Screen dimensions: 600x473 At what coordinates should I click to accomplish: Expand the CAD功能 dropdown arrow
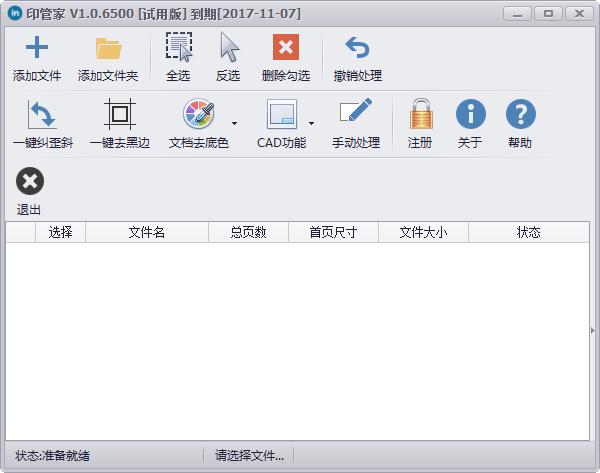311,123
